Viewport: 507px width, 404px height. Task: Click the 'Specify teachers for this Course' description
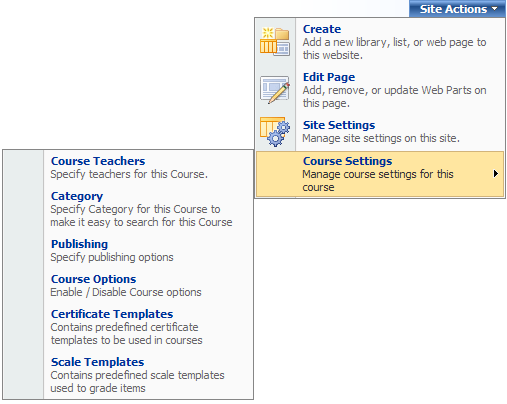pos(129,174)
